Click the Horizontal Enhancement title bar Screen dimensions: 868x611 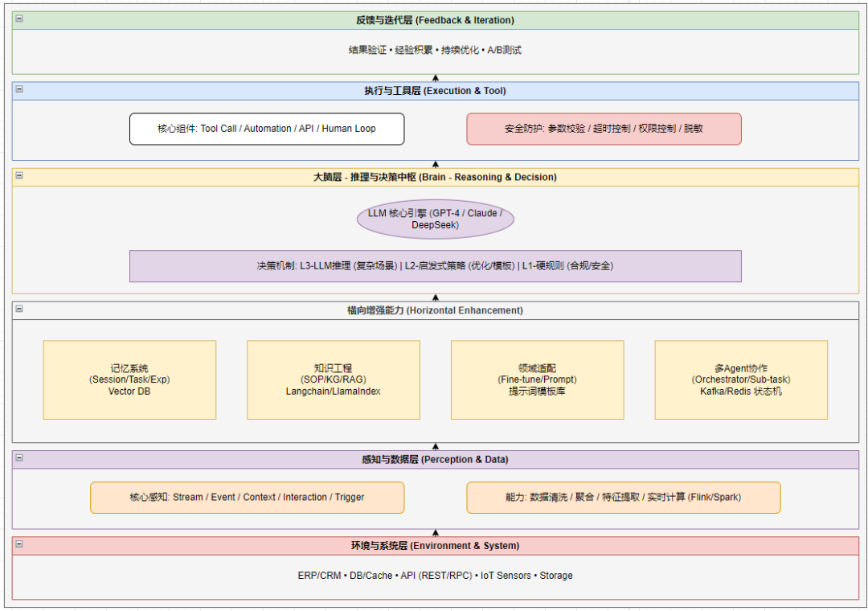point(435,310)
